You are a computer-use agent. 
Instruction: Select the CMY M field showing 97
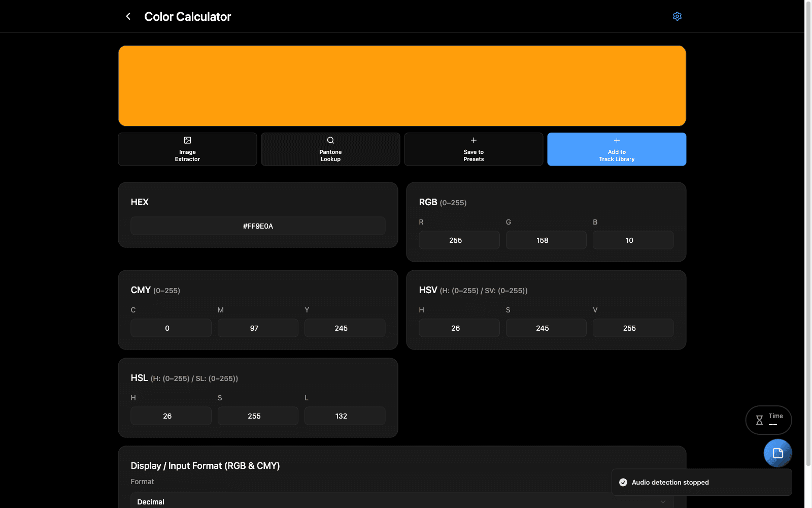[x=258, y=328]
